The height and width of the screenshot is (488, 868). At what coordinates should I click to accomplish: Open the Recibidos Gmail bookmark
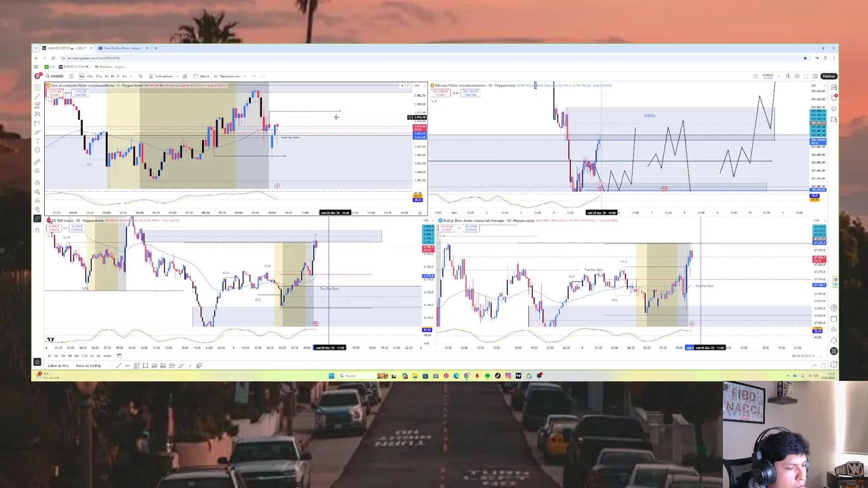point(111,66)
